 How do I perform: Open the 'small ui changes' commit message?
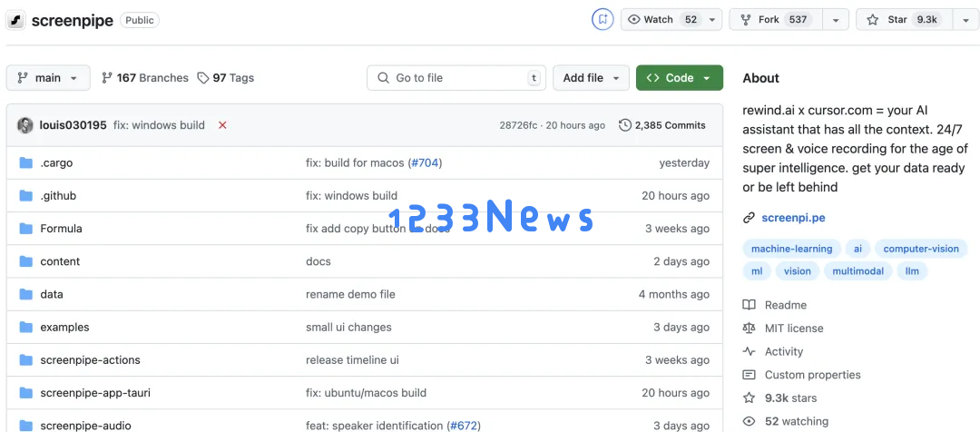(348, 327)
